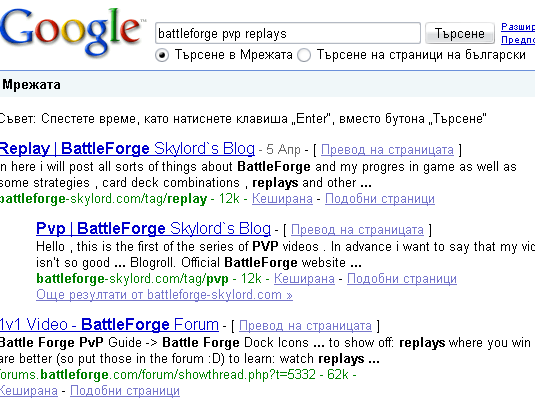Open Превод на страницата for the Forum result
Viewport: 535px width, 408px height.
point(305,326)
